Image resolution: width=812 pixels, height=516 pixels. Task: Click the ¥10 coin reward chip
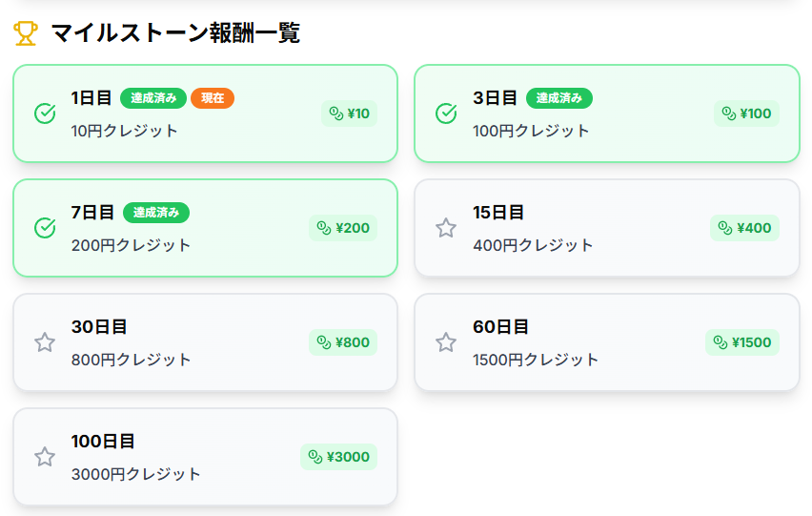(349, 114)
